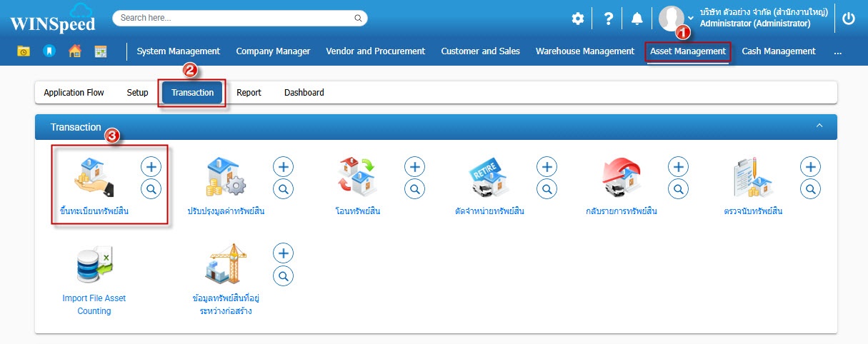Image resolution: width=868 pixels, height=344 pixels.
Task: Open the notifications bell icon
Action: coord(637,19)
